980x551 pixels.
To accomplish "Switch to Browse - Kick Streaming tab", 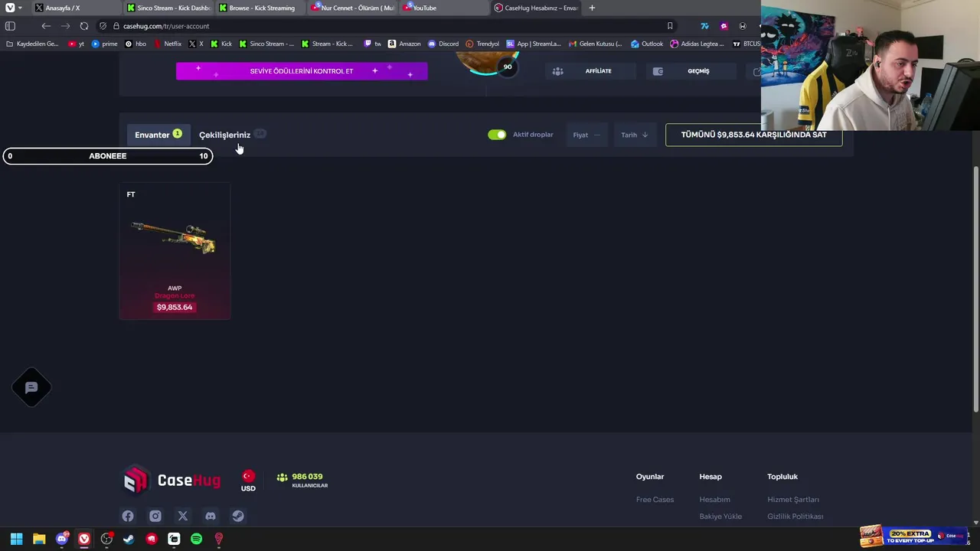I will 260,8.
